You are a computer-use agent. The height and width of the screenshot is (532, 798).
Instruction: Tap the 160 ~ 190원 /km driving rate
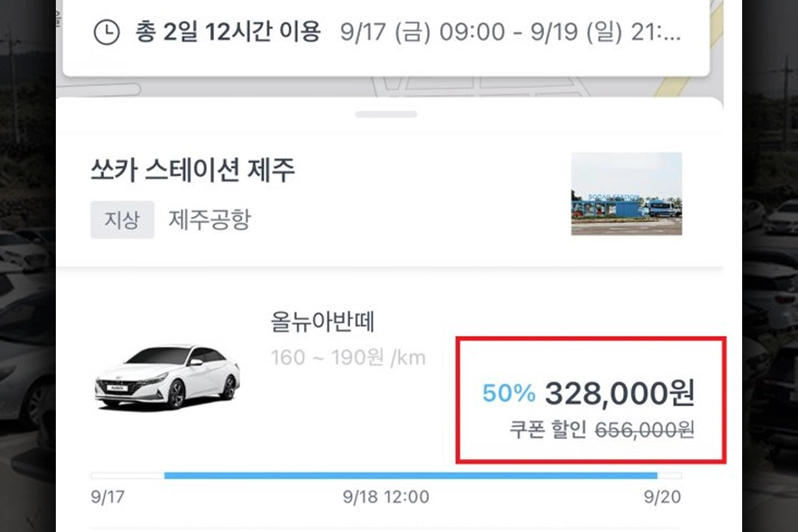[348, 358]
